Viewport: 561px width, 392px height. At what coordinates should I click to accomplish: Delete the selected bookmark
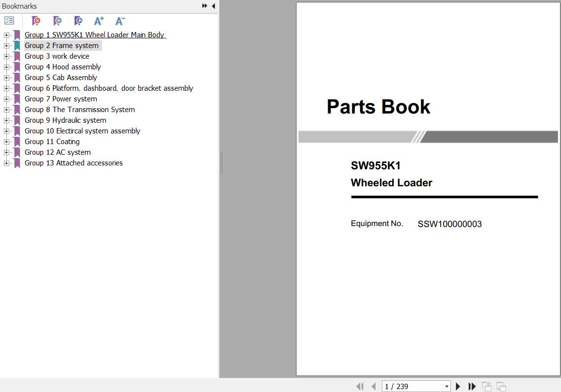tap(36, 21)
